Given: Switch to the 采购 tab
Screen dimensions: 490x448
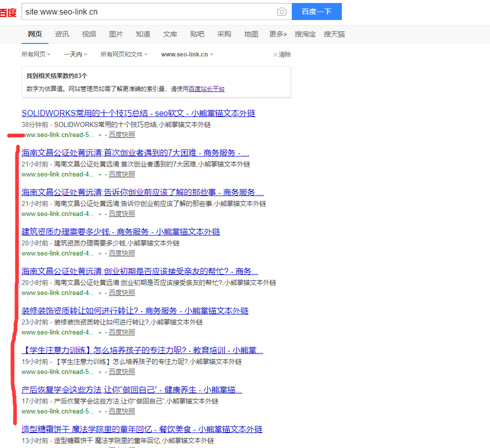Looking at the screenshot, I should click(224, 34).
